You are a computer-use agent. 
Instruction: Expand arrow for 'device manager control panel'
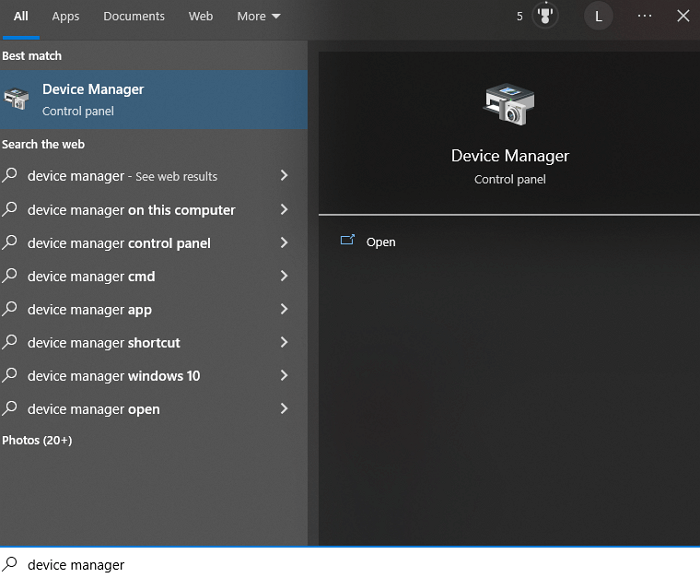coord(284,243)
